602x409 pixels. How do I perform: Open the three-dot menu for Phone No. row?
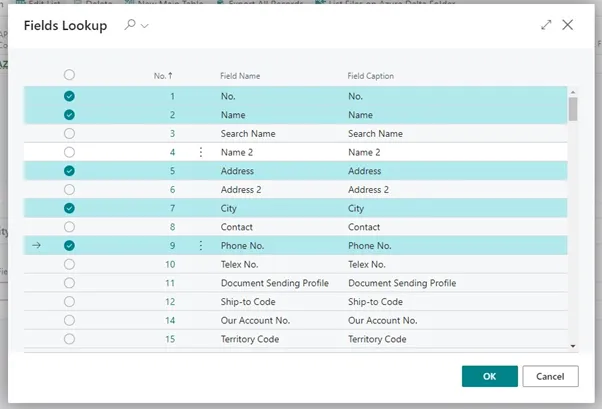(x=201, y=246)
